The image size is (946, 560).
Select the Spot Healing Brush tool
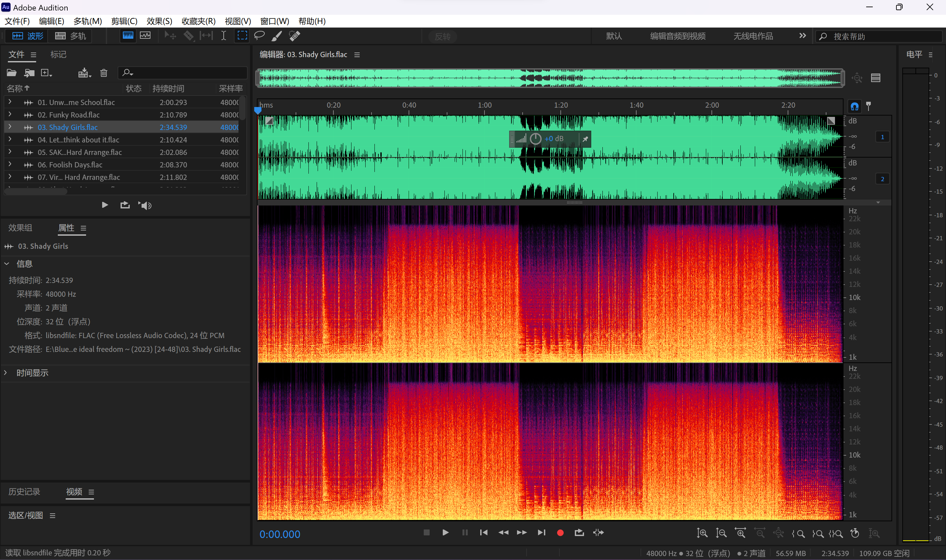[x=294, y=36]
